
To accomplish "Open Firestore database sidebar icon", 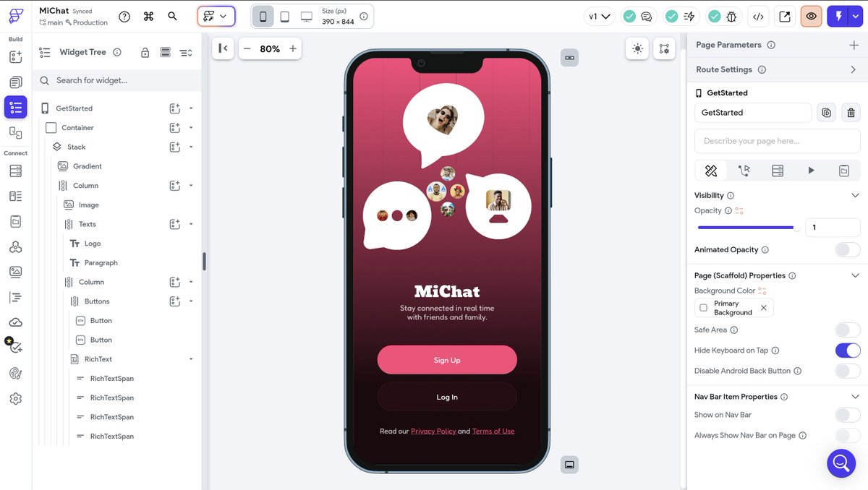I will click(16, 171).
